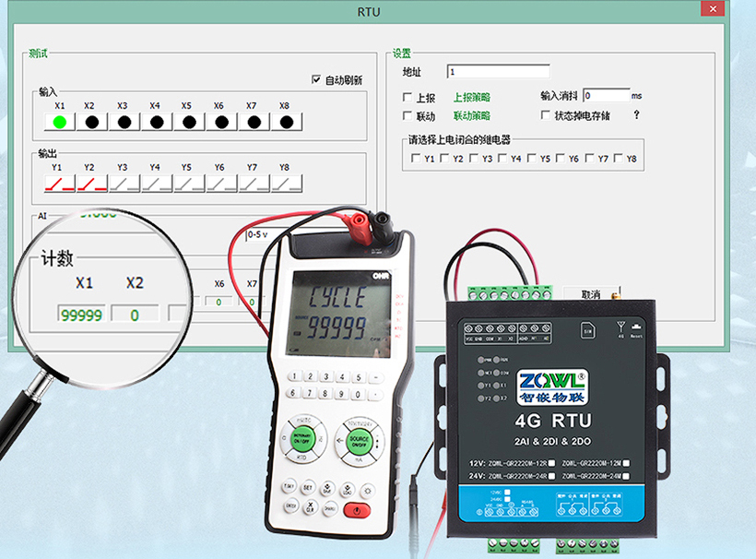Uncheck the 自动刷新 auto refresh checkbox
Screen dimensions: 756x559
[316, 80]
